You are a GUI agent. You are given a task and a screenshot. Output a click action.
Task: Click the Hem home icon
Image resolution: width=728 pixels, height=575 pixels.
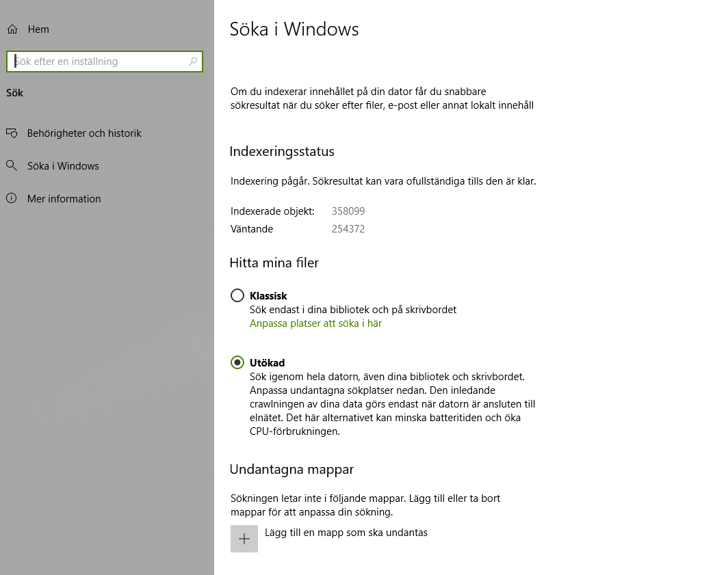tap(12, 29)
